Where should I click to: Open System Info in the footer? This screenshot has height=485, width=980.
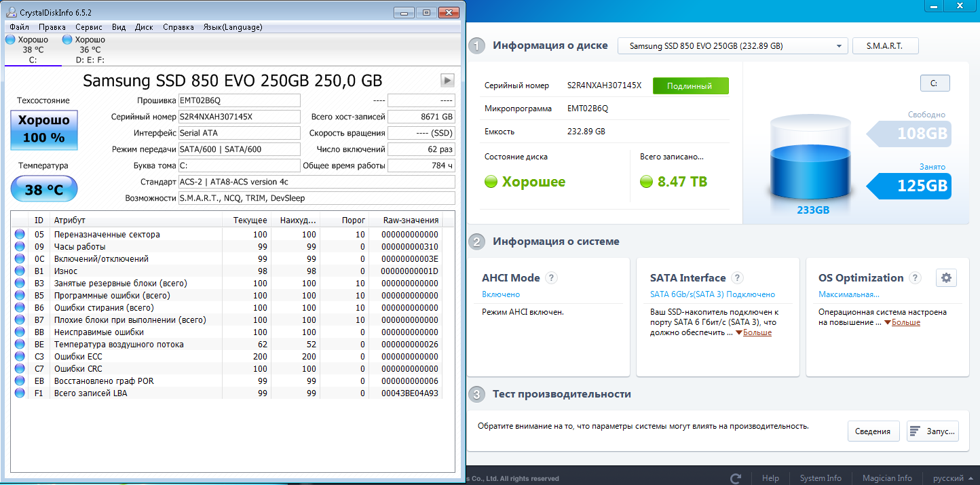(x=821, y=478)
